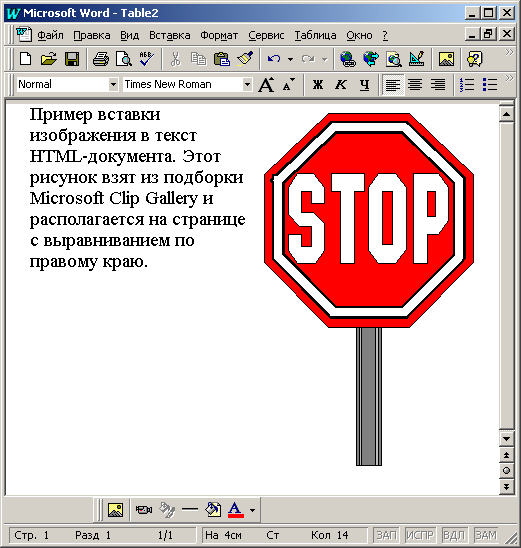The image size is (521, 548).
Task: Click the font color A swatch
Action: tap(236, 510)
